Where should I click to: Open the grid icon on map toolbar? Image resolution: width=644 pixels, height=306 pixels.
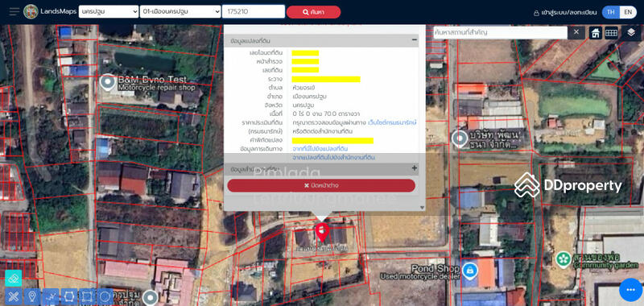tap(611, 33)
